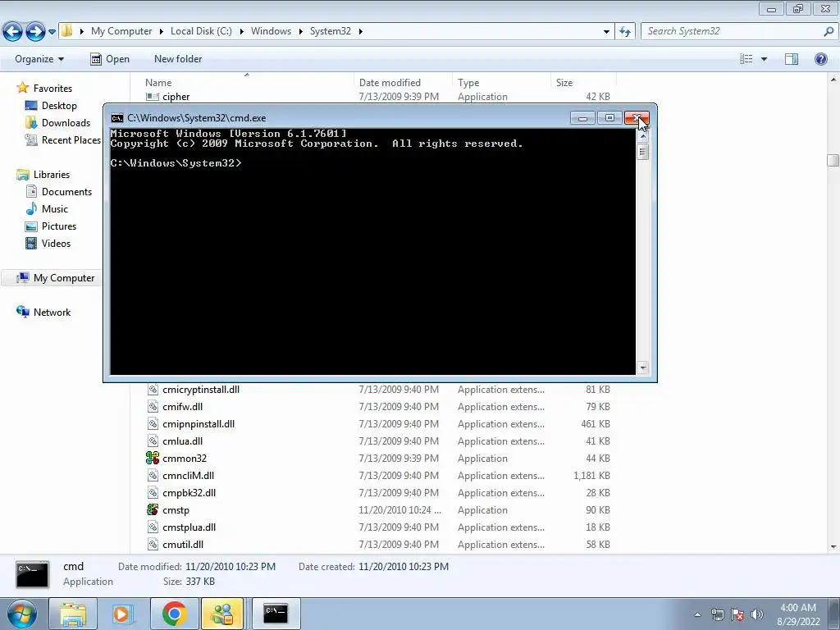
Task: Click the search magnifier icon
Action: click(x=829, y=31)
